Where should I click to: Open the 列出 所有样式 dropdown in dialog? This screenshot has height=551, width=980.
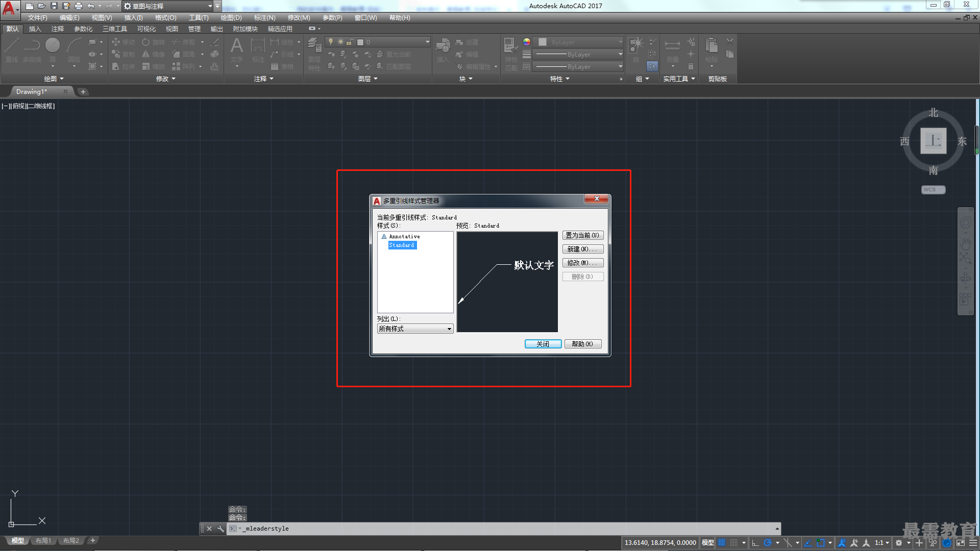coord(415,329)
